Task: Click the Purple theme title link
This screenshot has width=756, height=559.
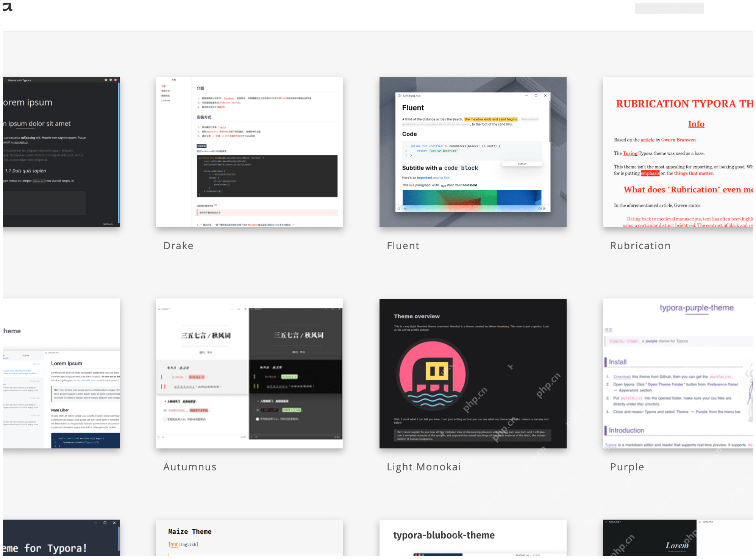Action: [627, 467]
